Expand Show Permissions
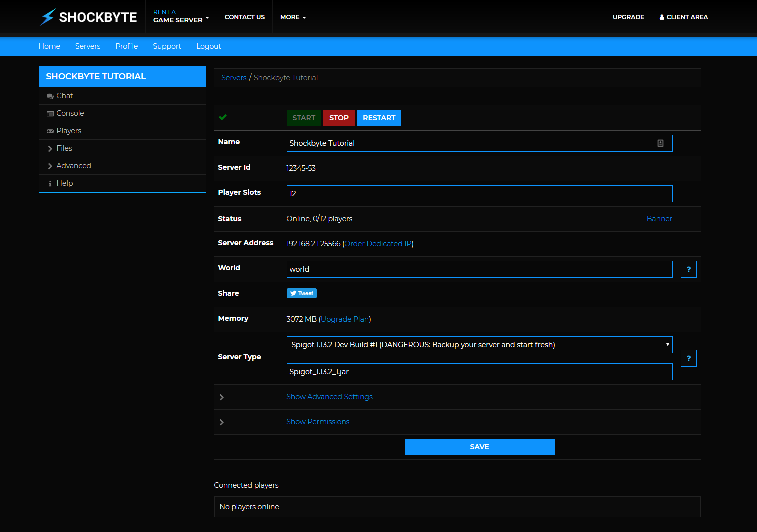This screenshot has width=757, height=532. point(318,421)
